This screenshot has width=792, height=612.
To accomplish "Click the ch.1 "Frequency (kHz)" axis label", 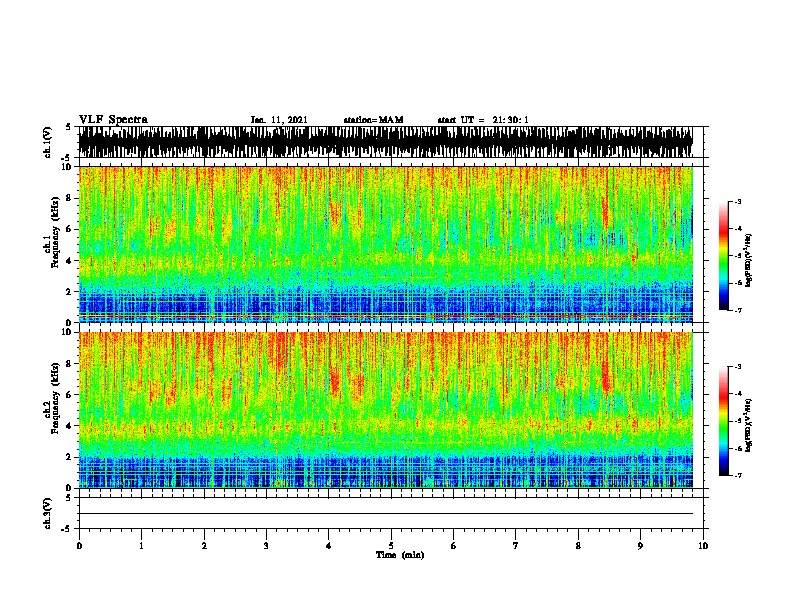I will point(55,232).
